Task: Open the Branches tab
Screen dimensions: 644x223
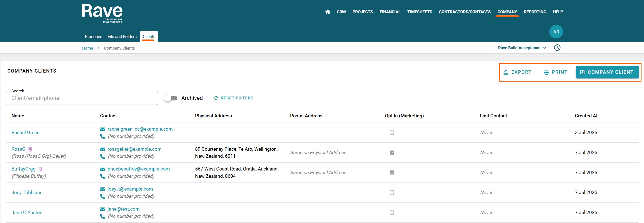Action: [x=93, y=37]
